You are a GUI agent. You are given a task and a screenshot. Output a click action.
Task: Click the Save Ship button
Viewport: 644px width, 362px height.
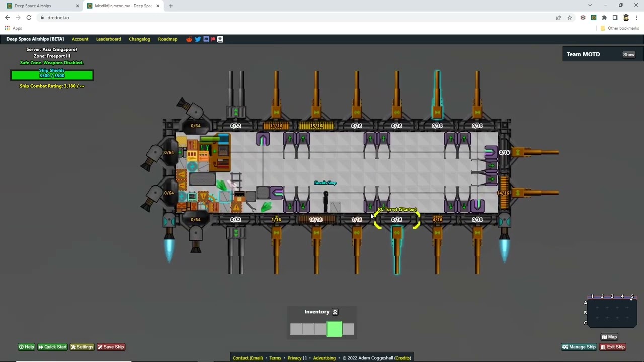point(111,347)
